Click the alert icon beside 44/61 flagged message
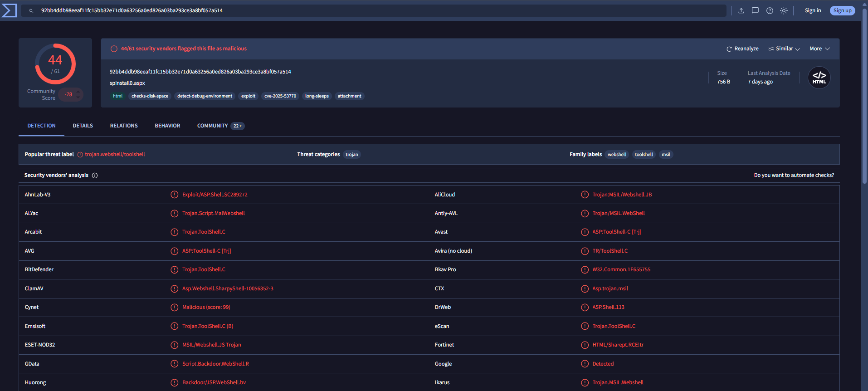Screen dimensions: 868x391 pyautogui.click(x=114, y=49)
